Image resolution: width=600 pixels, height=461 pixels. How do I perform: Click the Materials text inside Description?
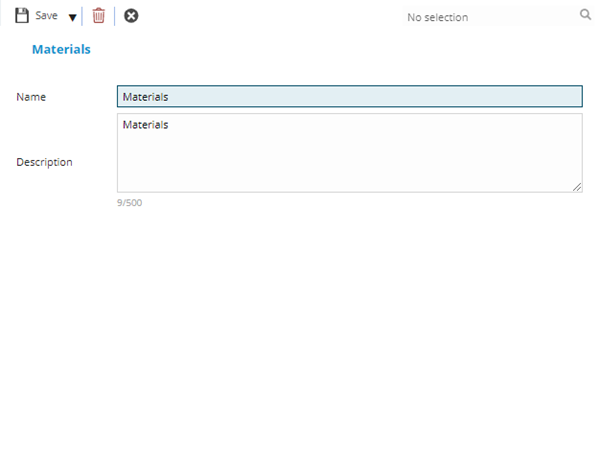(145, 125)
